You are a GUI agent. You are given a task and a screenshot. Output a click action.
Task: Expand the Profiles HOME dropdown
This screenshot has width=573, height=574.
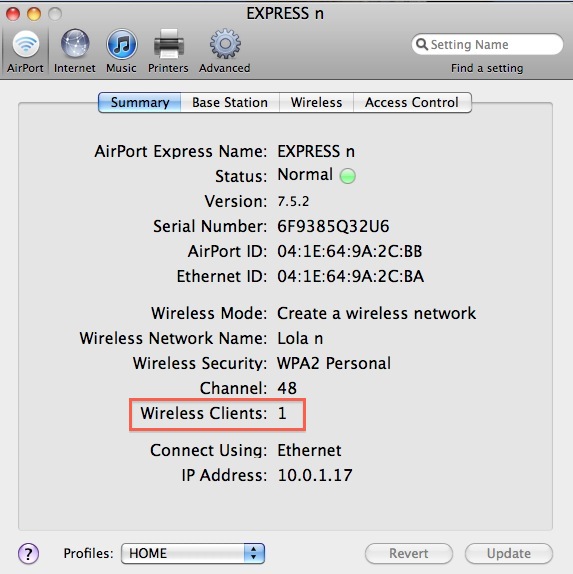[x=193, y=553]
